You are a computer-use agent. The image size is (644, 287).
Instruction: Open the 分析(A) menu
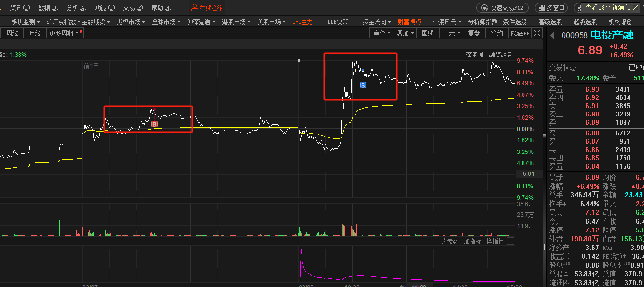[77, 8]
